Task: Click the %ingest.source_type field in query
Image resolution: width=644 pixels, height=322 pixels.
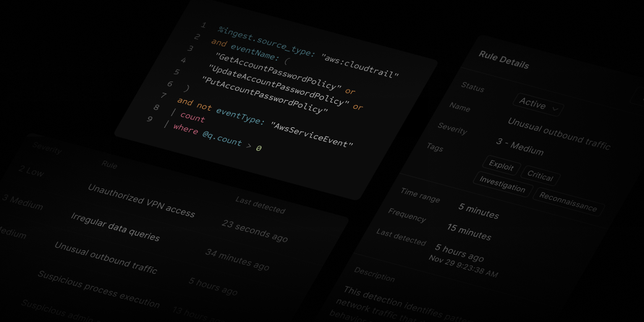Action: 267,41
